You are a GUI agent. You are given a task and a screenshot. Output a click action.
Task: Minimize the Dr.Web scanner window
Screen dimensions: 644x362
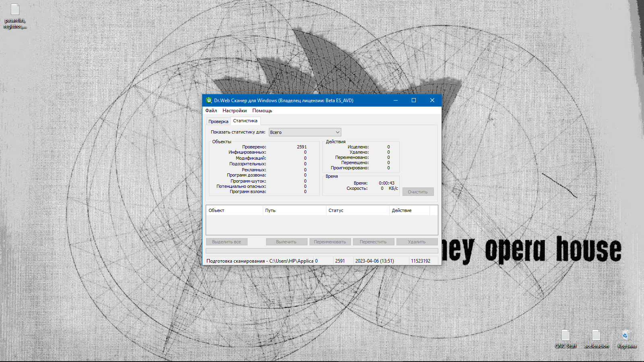pyautogui.click(x=396, y=101)
